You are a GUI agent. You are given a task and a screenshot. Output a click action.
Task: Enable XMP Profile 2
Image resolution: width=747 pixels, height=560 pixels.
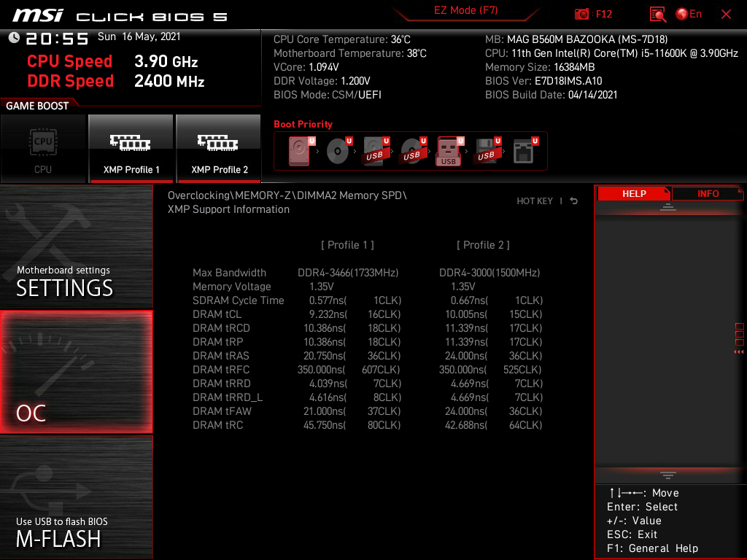pyautogui.click(x=219, y=149)
